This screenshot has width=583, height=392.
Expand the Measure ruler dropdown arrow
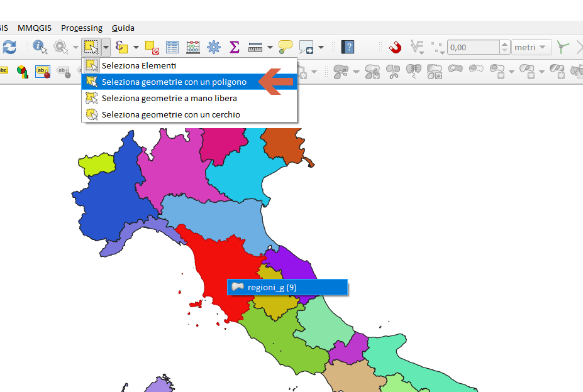coord(270,47)
